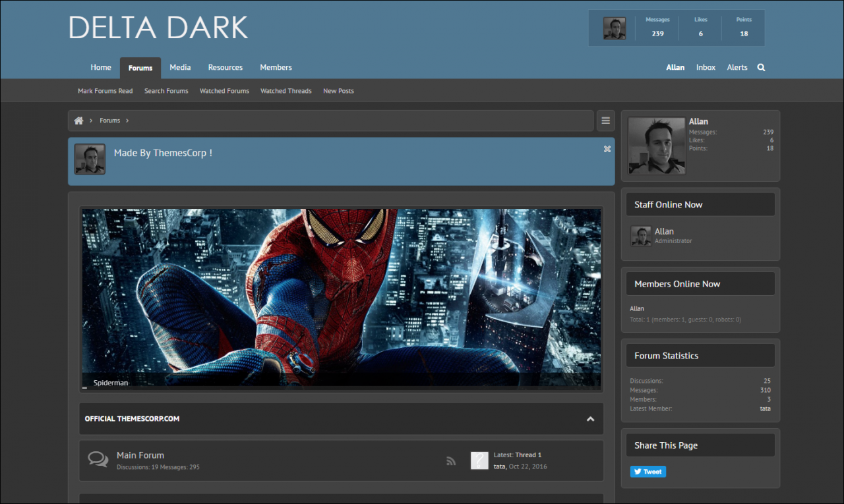Click Allan's large sidebar profile avatar
844x504 pixels.
[657, 146]
